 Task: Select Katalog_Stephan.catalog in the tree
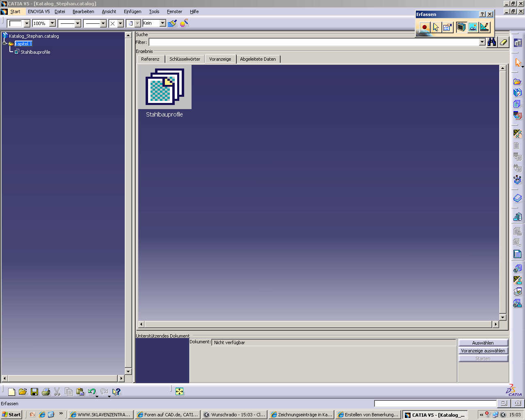34,36
